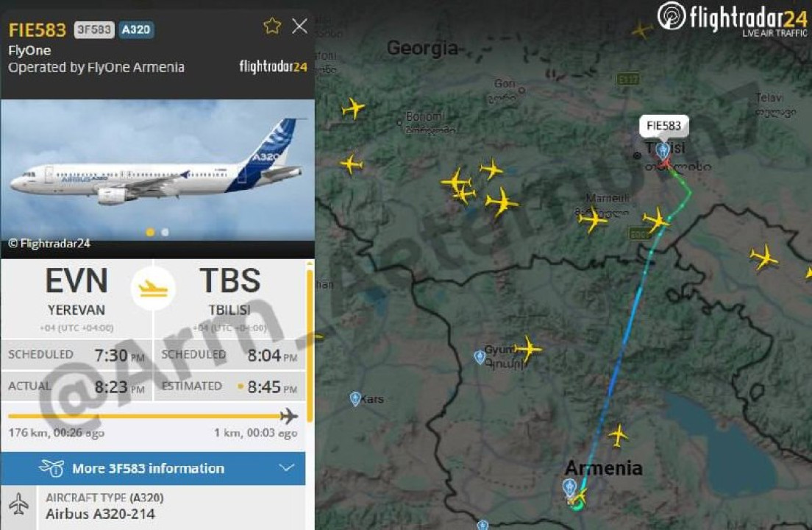Click the Kars airport pin on map
Viewport: 812px width, 530px height.
click(x=355, y=398)
